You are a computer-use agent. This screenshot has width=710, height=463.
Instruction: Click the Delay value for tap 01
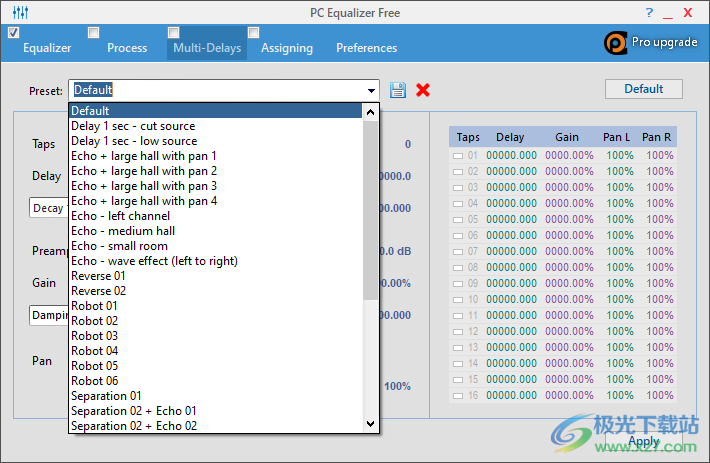pos(511,155)
